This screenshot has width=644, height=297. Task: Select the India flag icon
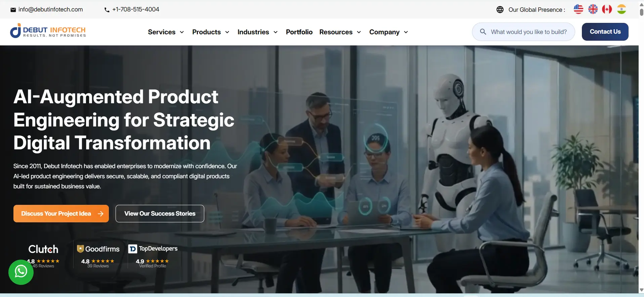click(x=621, y=9)
